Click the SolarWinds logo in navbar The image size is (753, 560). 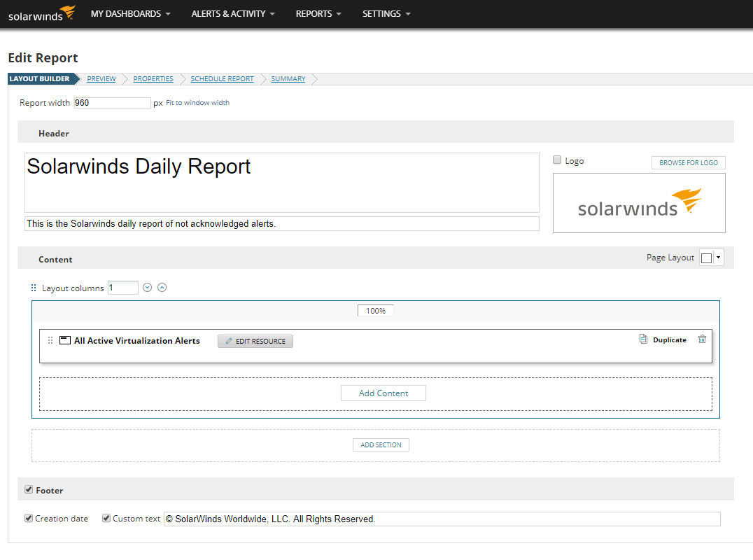[42, 13]
